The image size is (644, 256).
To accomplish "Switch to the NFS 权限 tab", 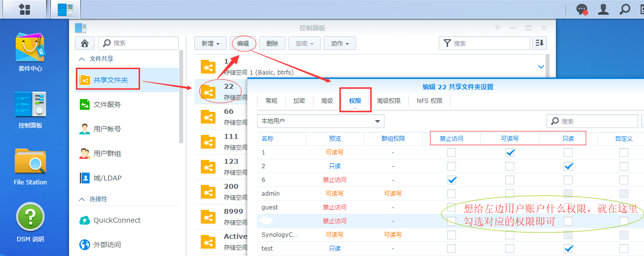I will tap(429, 101).
